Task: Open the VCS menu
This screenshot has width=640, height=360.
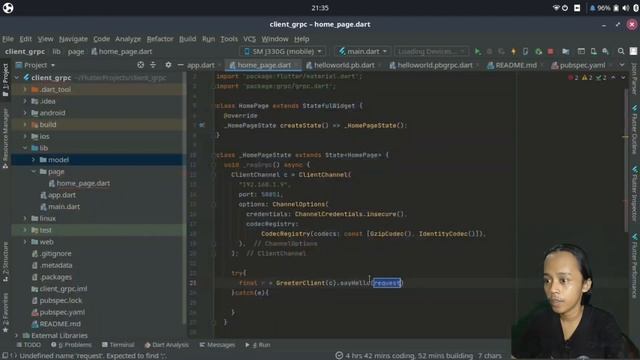Action: coord(249,39)
